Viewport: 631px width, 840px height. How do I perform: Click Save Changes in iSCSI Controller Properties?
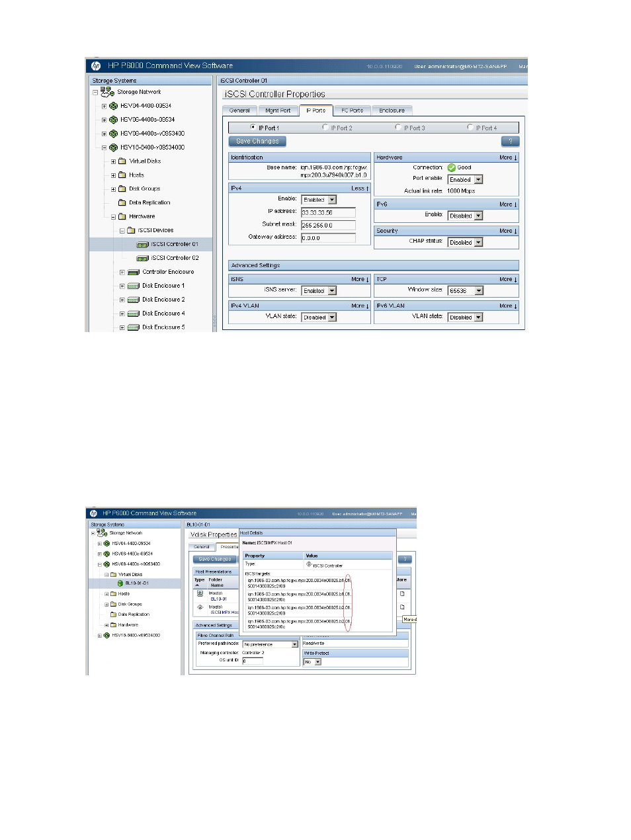(x=257, y=141)
